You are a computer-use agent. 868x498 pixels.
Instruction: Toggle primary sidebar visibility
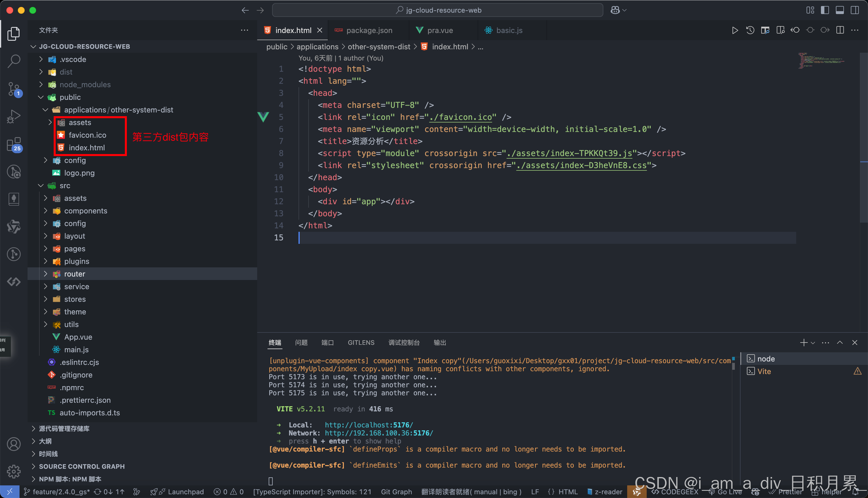pyautogui.click(x=825, y=10)
